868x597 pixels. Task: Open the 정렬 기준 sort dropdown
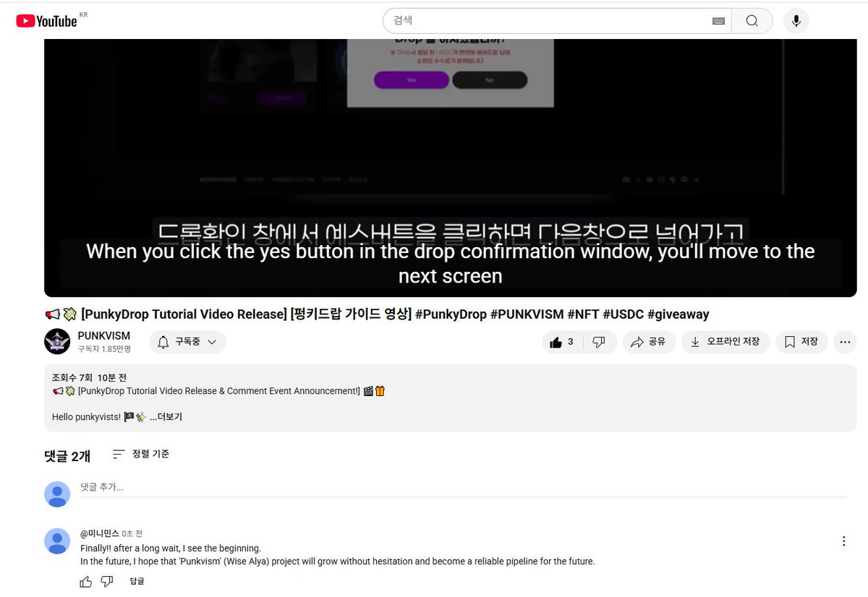coord(141,454)
